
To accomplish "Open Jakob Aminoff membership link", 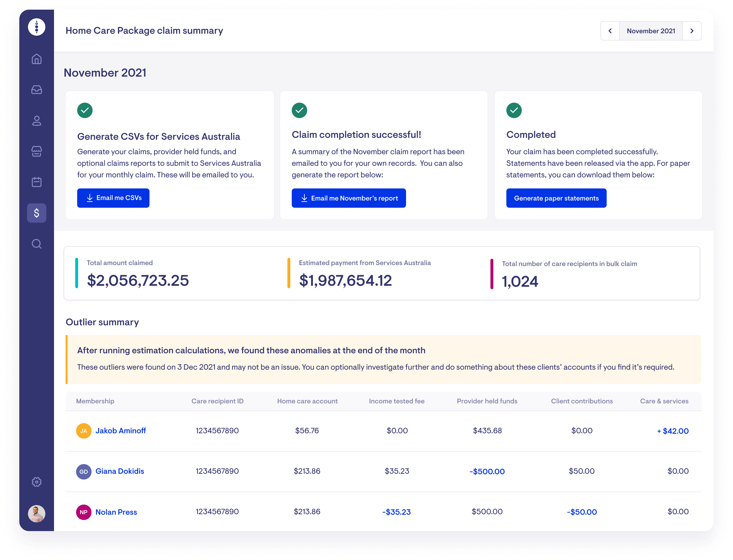I will tap(120, 431).
